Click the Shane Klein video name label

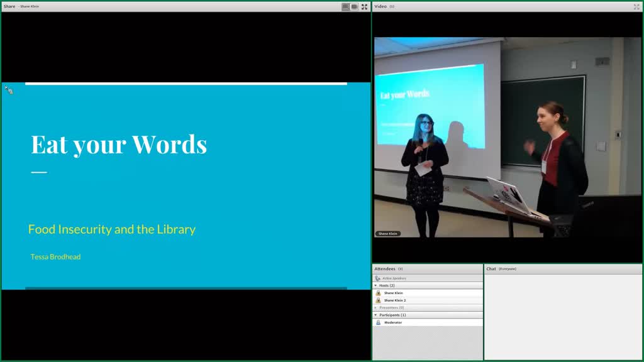coord(387,234)
